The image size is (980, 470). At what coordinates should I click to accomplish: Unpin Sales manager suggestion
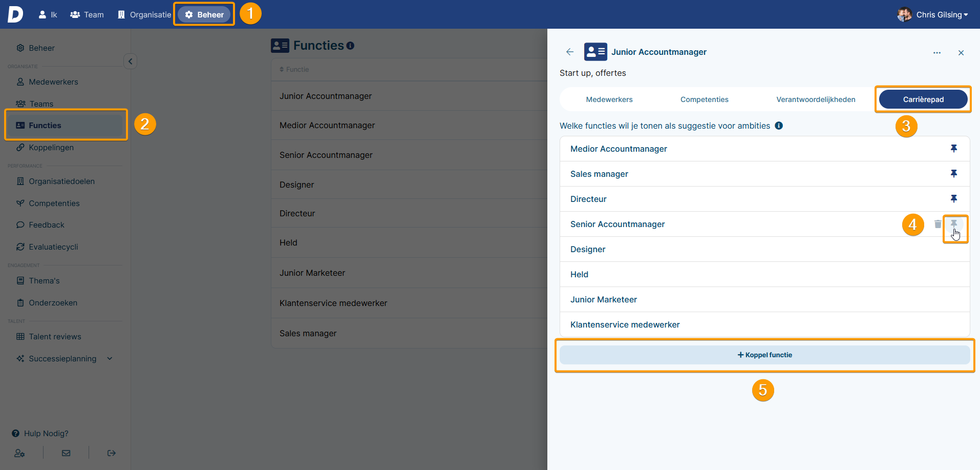[x=954, y=174]
